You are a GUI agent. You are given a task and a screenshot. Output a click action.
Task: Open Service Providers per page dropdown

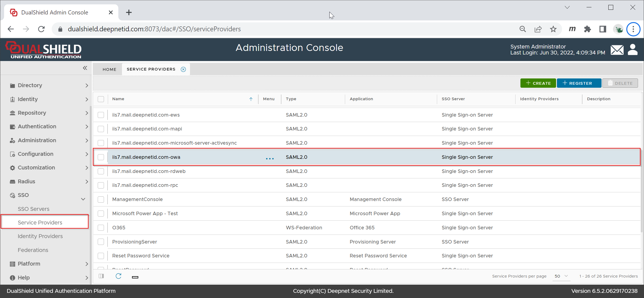[x=561, y=276]
